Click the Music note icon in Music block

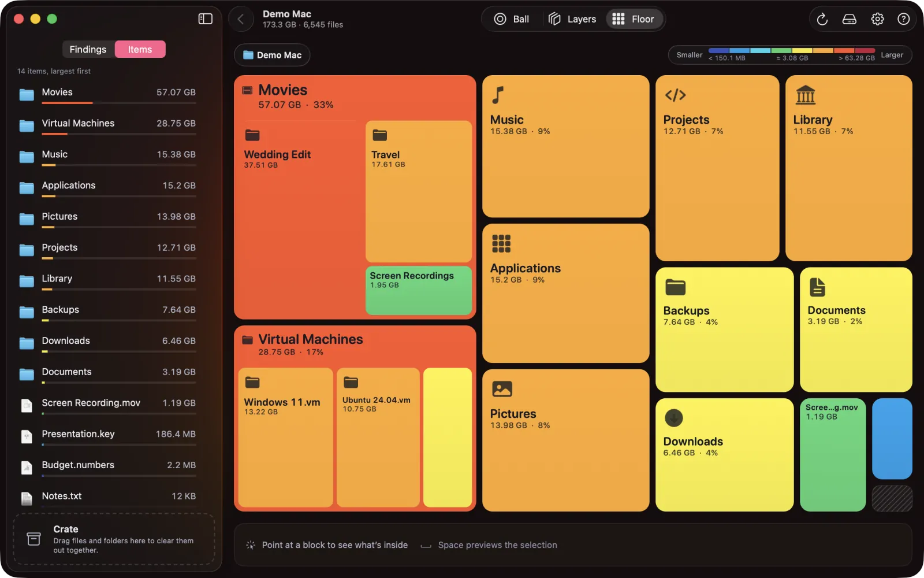tap(498, 95)
